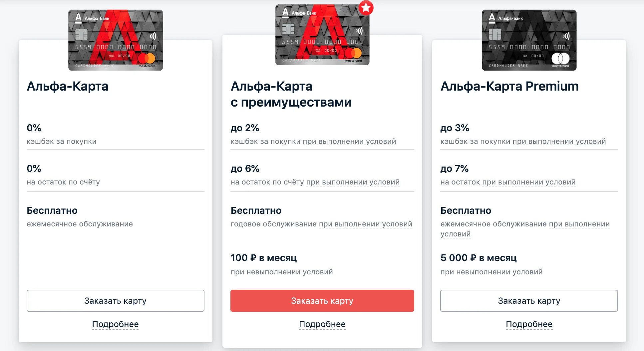
Task: Order the Альфа-Карта Premium
Action: 529,301
